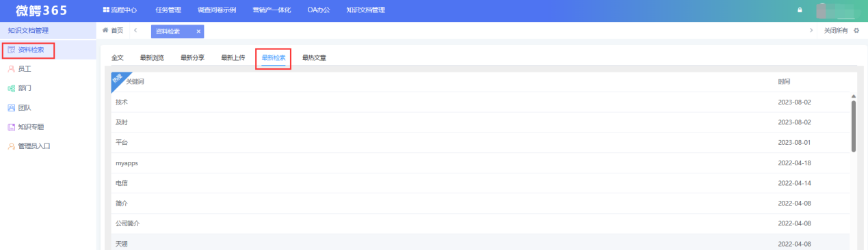Click the table scrollbar up arrow

pyautogui.click(x=853, y=96)
